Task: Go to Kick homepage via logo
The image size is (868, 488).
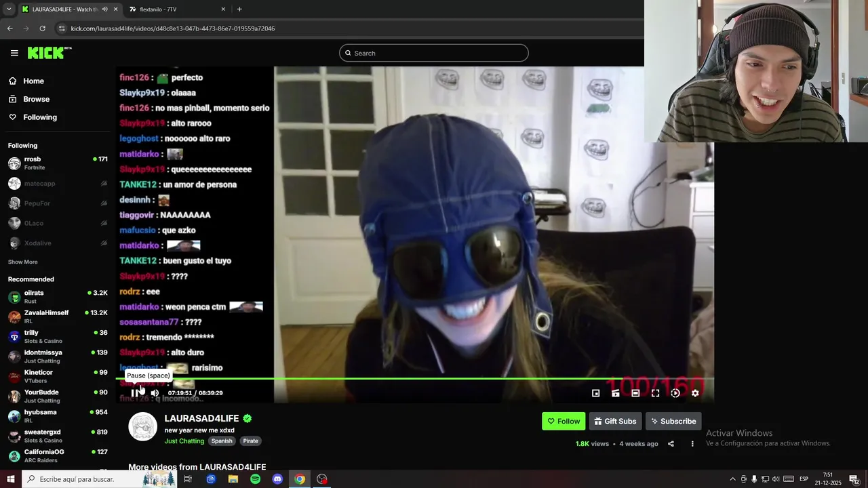Action: 50,53
